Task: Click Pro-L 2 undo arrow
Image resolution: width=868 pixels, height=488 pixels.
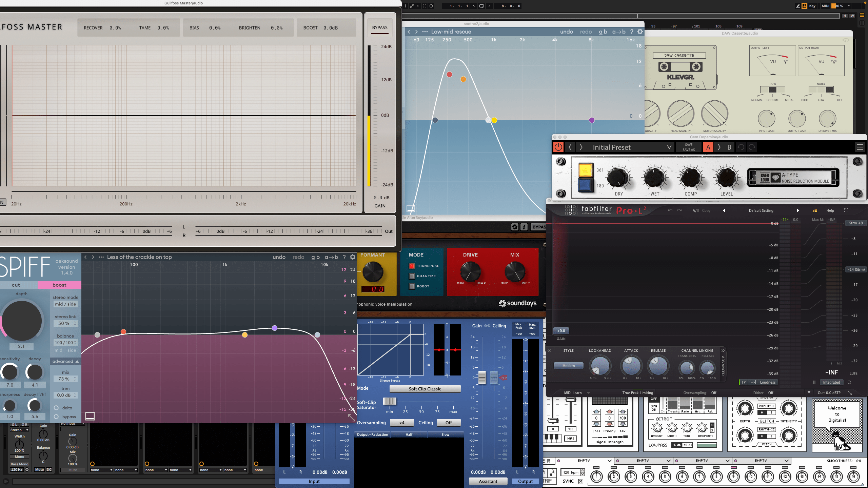Action: (x=670, y=210)
